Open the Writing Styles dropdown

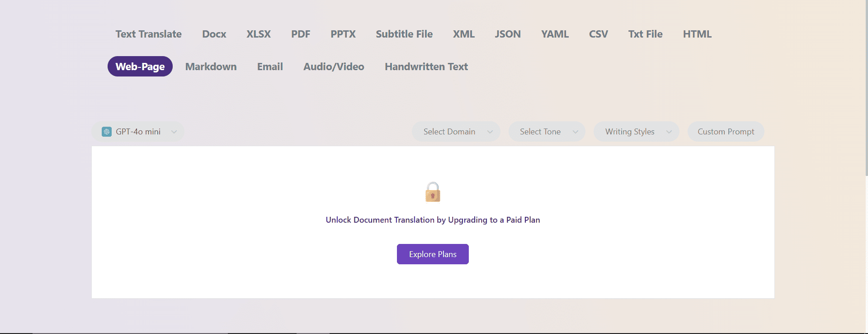coord(636,131)
